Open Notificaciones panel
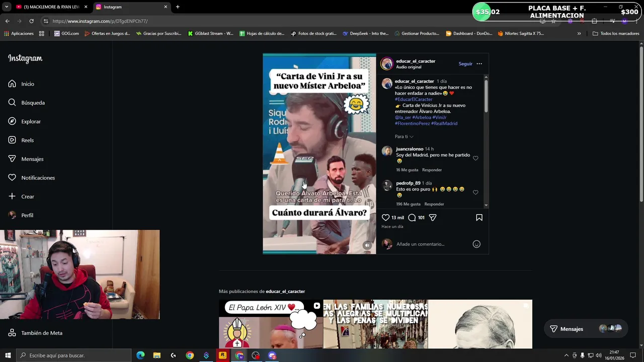This screenshot has height=362, width=644. point(31,177)
